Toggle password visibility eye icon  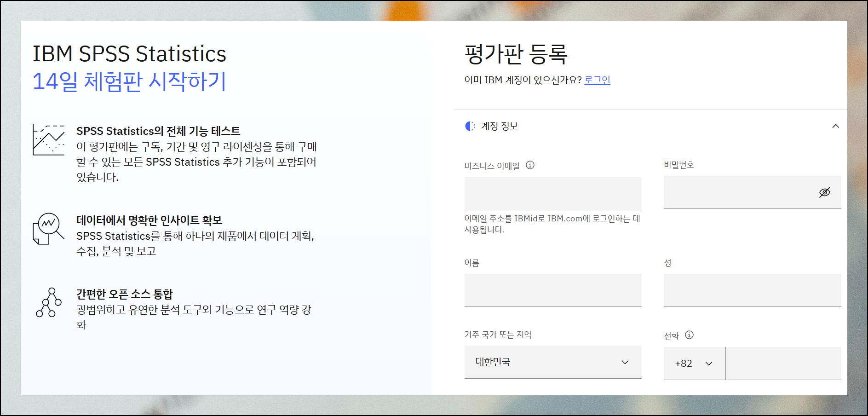pos(825,192)
